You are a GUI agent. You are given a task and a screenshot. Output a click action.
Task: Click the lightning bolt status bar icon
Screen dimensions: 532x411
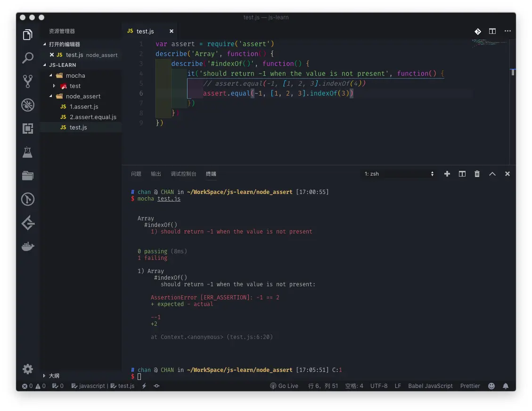click(144, 386)
